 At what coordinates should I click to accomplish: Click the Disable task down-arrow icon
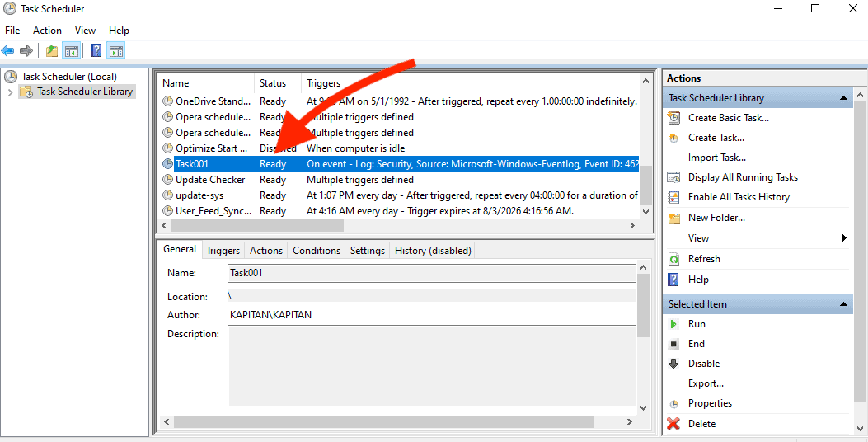point(674,364)
